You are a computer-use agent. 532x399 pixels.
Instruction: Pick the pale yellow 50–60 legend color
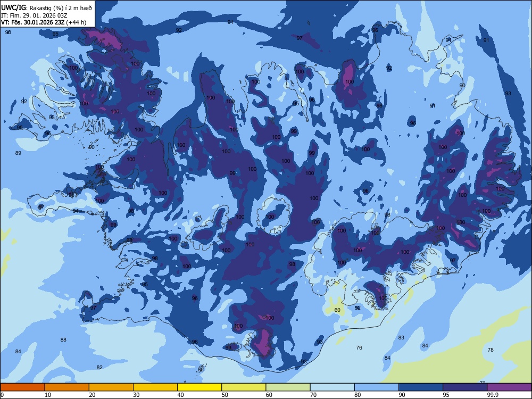point(244,387)
